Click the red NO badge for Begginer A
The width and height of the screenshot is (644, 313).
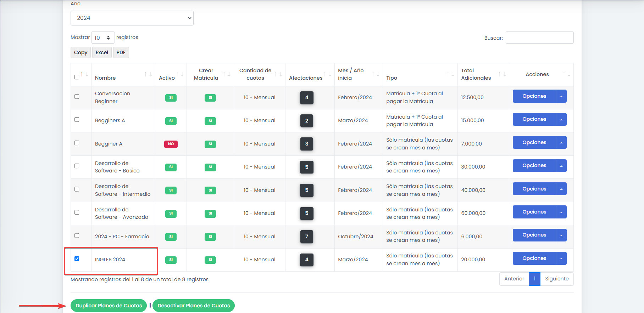pos(171,144)
